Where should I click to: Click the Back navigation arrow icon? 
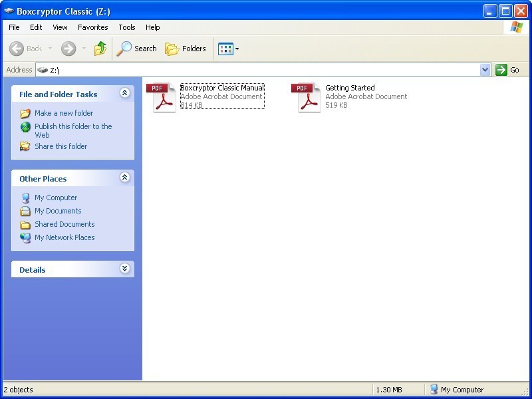click(x=16, y=49)
